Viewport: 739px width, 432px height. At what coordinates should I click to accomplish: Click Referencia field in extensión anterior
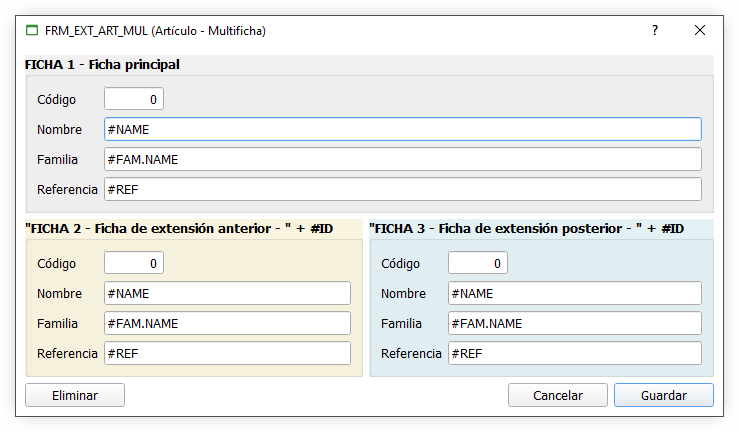(x=227, y=353)
